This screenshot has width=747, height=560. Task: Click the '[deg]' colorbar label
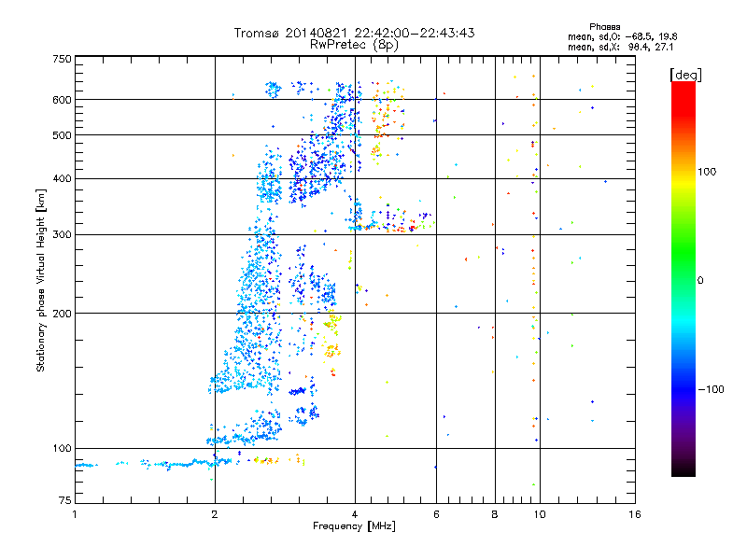(x=685, y=75)
